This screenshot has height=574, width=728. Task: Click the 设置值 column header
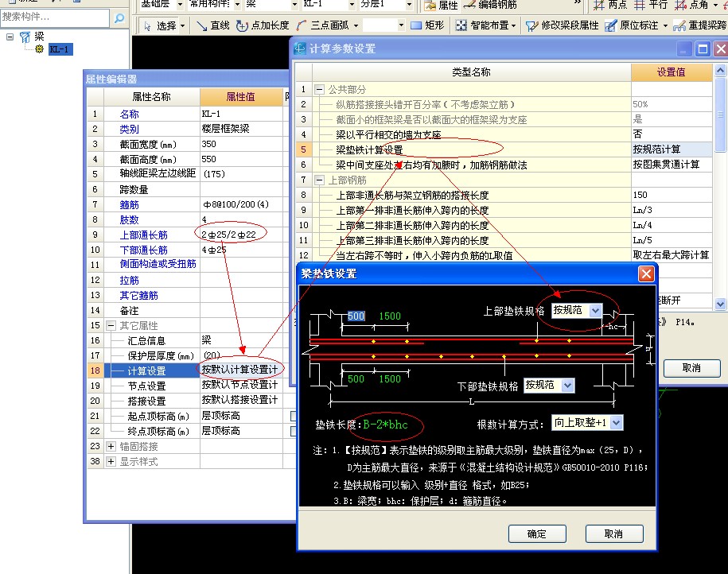672,72
